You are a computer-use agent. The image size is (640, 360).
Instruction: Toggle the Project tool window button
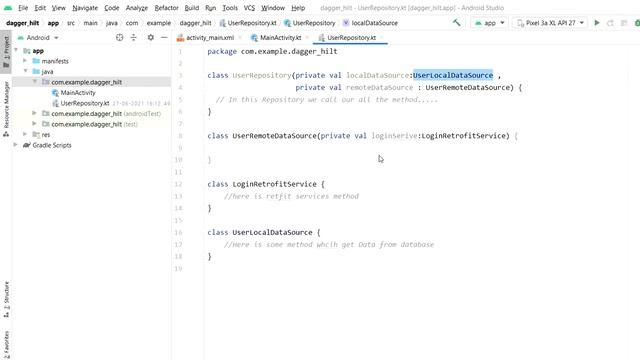coord(6,53)
